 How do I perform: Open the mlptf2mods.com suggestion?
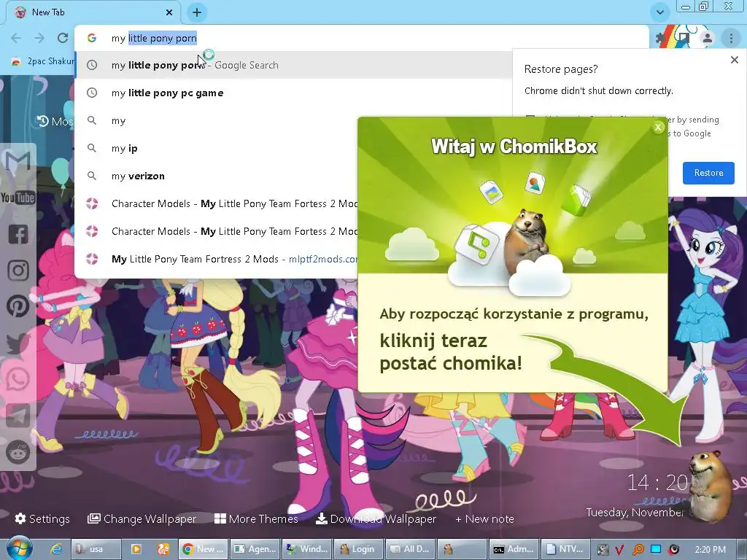coord(217,259)
